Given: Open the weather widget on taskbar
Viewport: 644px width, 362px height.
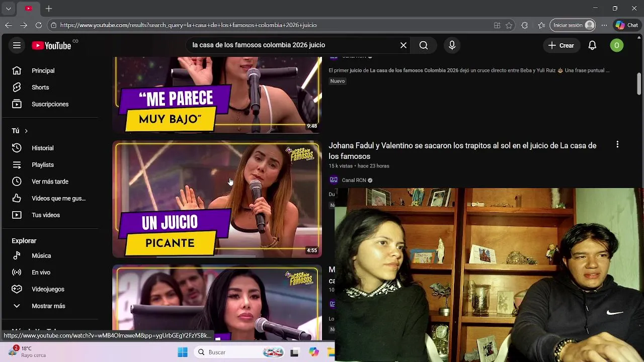Looking at the screenshot, I should (x=28, y=351).
